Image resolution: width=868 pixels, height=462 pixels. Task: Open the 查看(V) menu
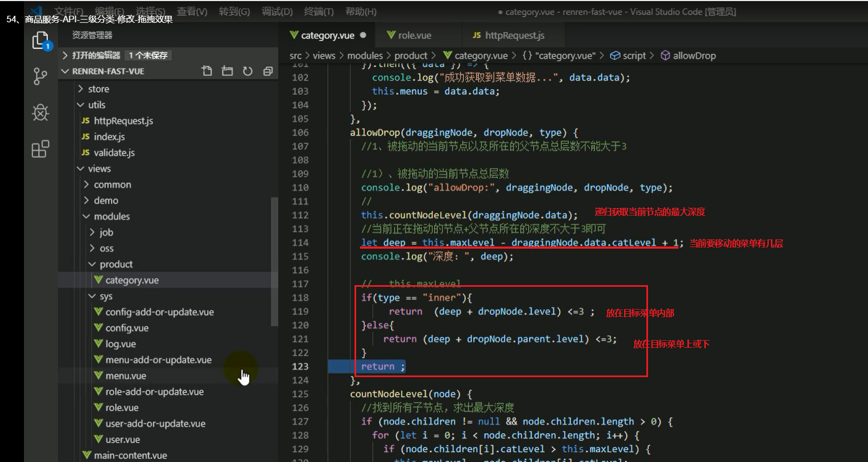pyautogui.click(x=192, y=11)
